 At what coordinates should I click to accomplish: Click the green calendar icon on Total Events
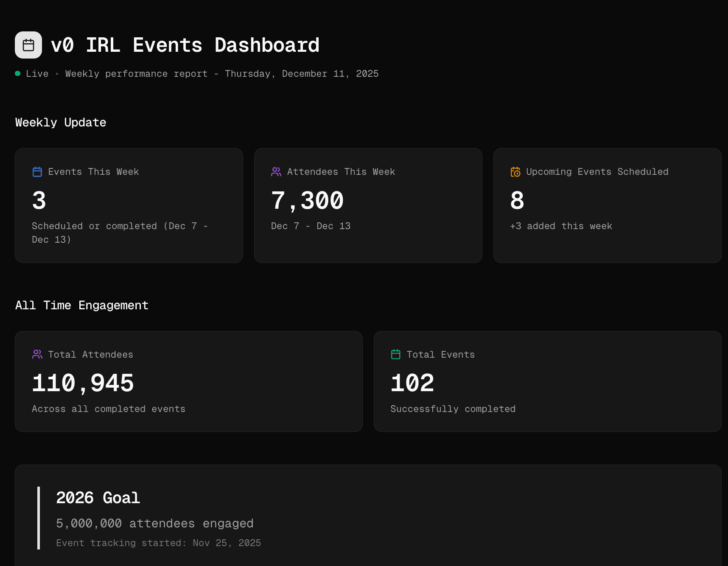[x=395, y=354]
